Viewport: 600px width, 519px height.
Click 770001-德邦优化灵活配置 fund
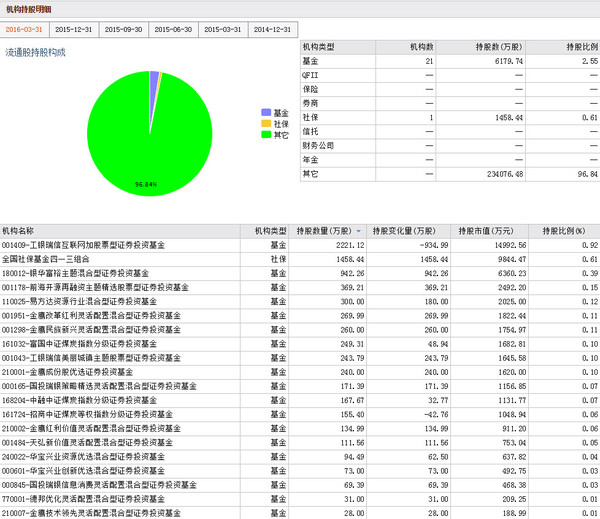[83, 499]
